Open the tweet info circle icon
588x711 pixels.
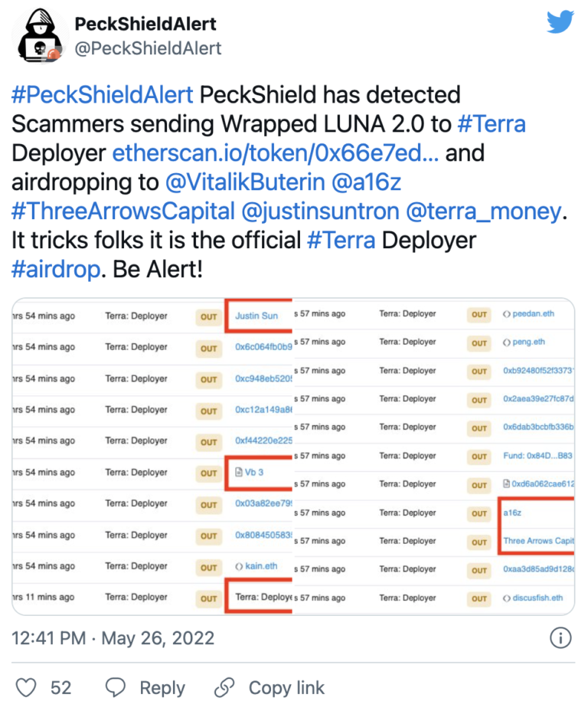560,638
